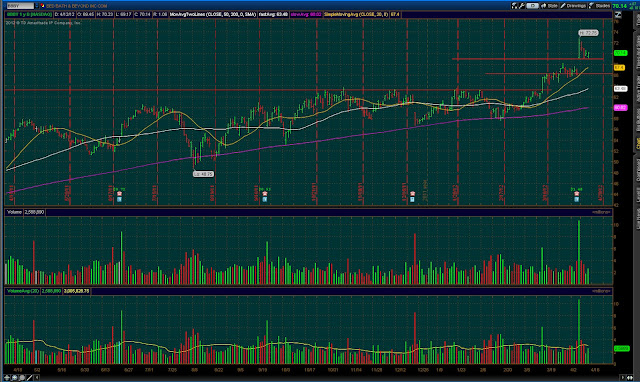Select the line drawing tool at bottom left
640x382 pixels.
pos(29,378)
